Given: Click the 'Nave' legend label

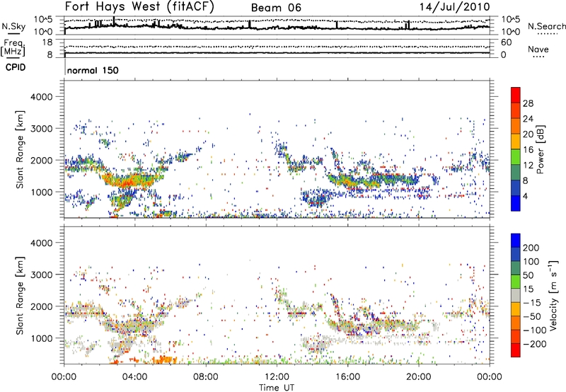Looking at the screenshot, I should point(538,49).
